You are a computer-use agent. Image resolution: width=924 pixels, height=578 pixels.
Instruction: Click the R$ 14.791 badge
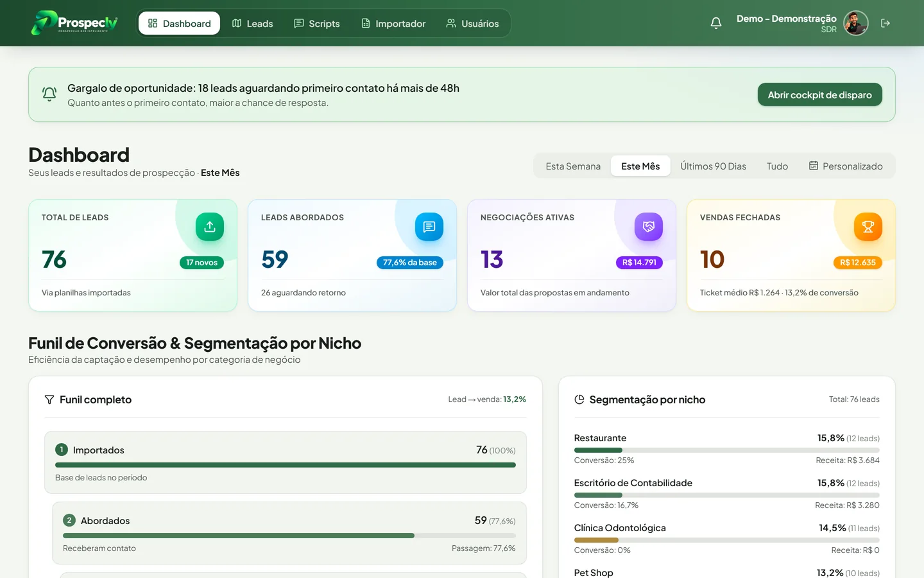pos(639,262)
